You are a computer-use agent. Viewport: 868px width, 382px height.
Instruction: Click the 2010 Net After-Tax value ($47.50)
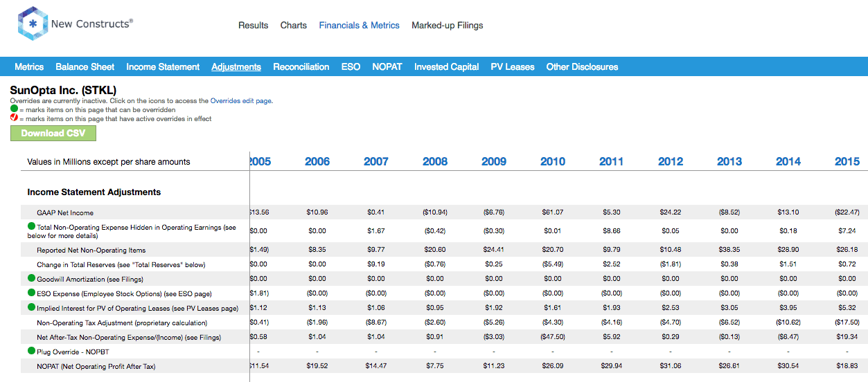point(553,337)
